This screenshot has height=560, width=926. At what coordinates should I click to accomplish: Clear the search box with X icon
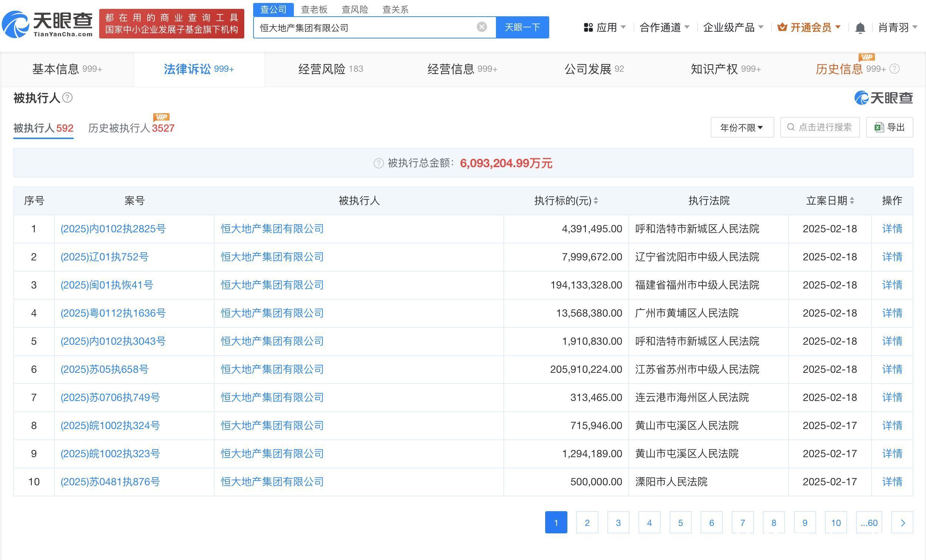(x=482, y=27)
